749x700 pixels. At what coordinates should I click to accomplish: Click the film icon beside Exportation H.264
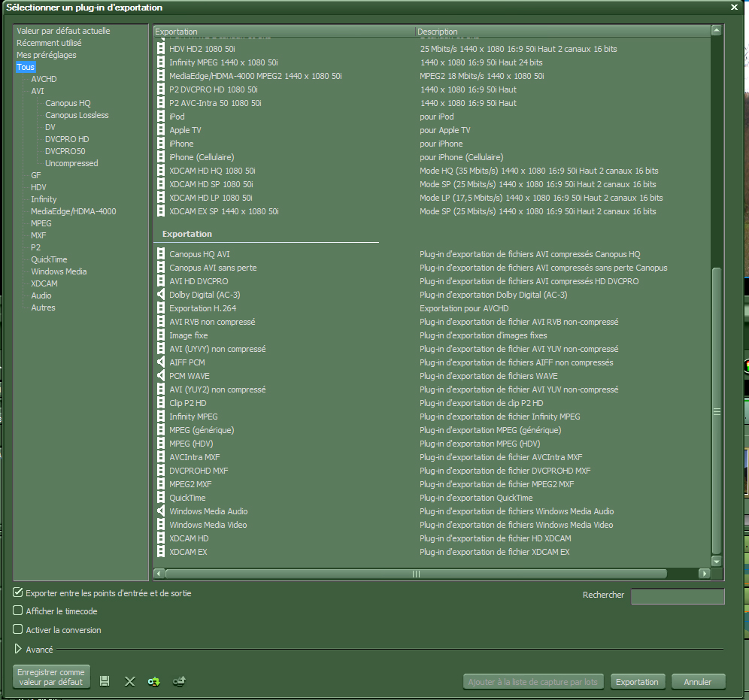pyautogui.click(x=161, y=308)
